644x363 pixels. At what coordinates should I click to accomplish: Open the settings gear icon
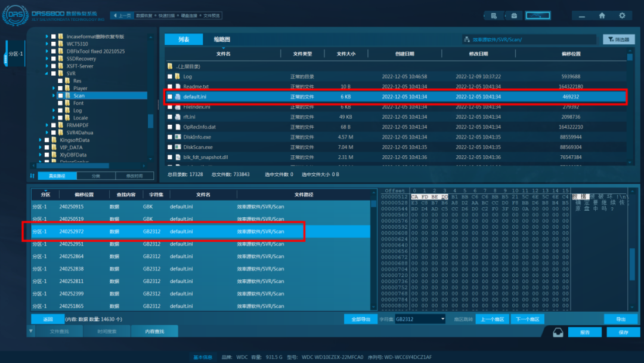point(622,16)
